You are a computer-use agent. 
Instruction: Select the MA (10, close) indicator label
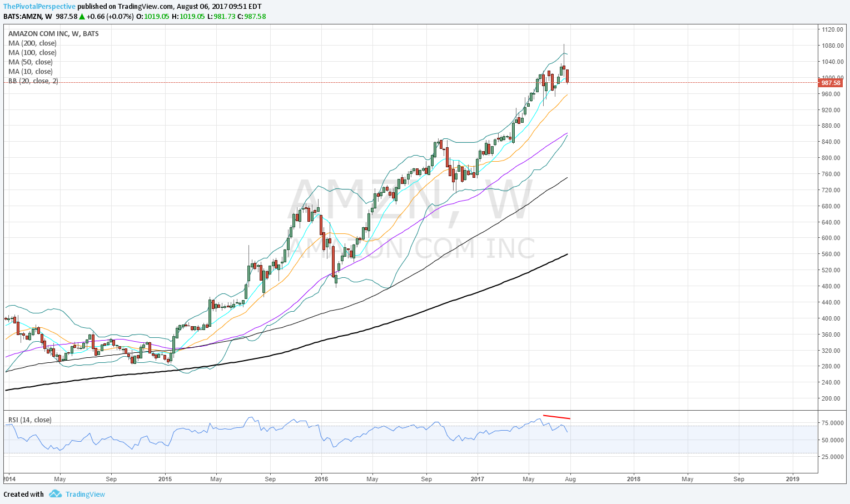point(31,71)
